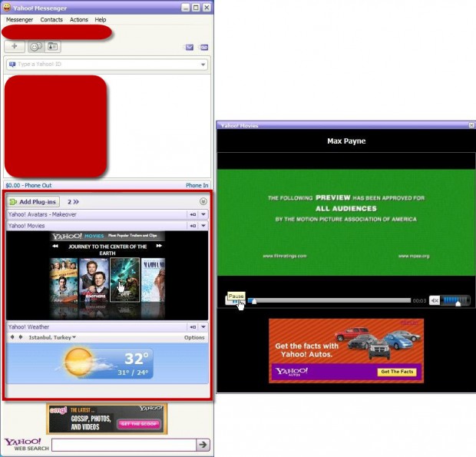Open the Contacts menu
This screenshot has height=457, width=476.
click(51, 20)
